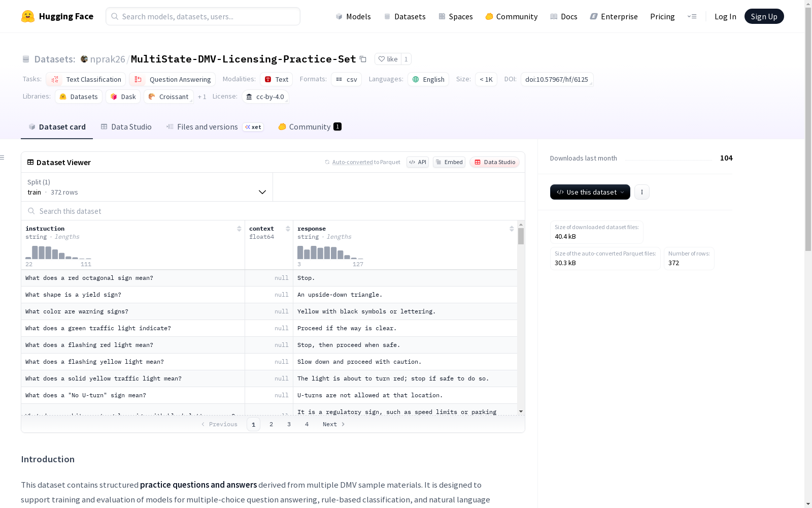The height and width of the screenshot is (508, 812).
Task: Click the Text Classification task tag
Action: tap(86, 79)
